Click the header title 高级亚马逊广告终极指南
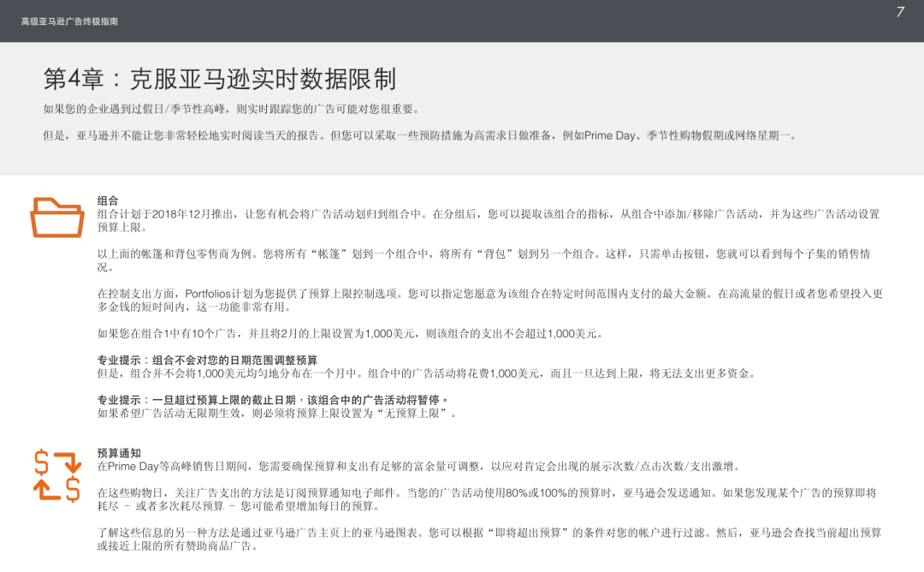Viewport: 924px width, 572px height. [68, 20]
